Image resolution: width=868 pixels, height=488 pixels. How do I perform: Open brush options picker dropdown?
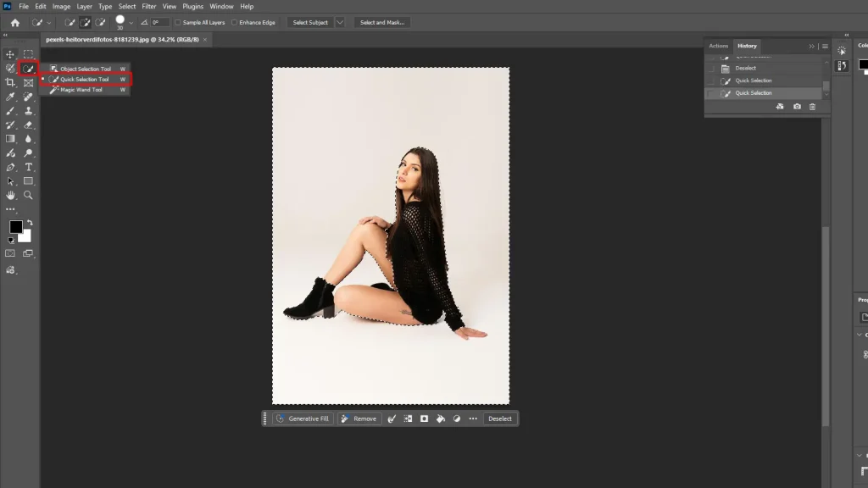point(131,23)
